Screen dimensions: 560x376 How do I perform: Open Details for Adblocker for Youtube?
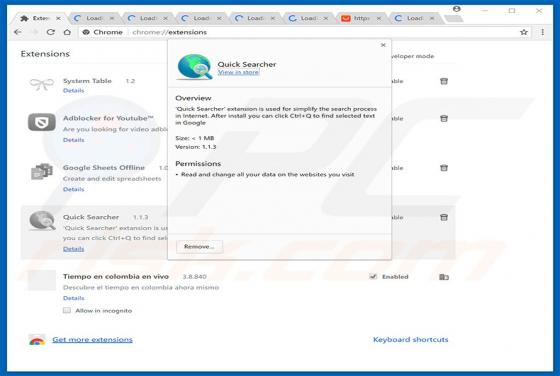click(74, 140)
